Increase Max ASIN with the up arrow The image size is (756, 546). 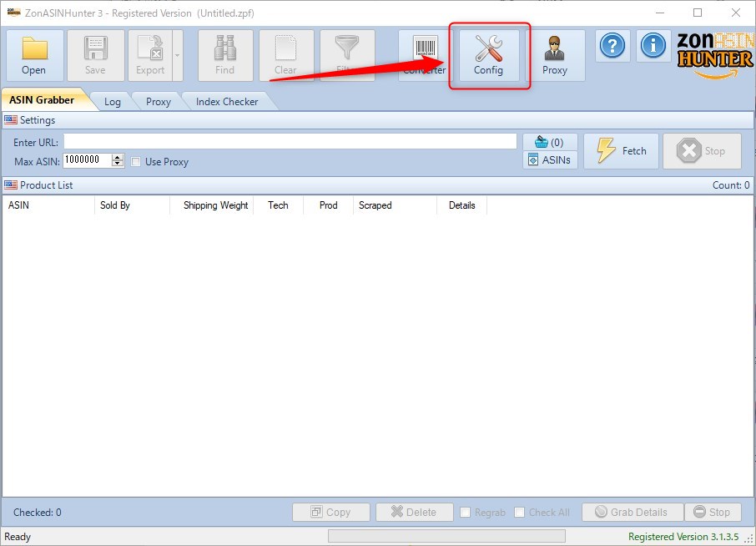point(118,157)
